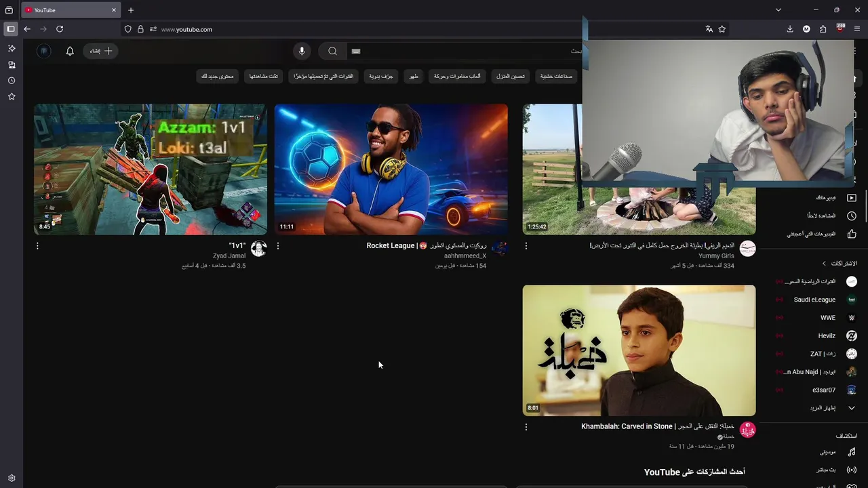This screenshot has height=488, width=868.
Task: Focus the YouTube search field
Action: coord(465,51)
